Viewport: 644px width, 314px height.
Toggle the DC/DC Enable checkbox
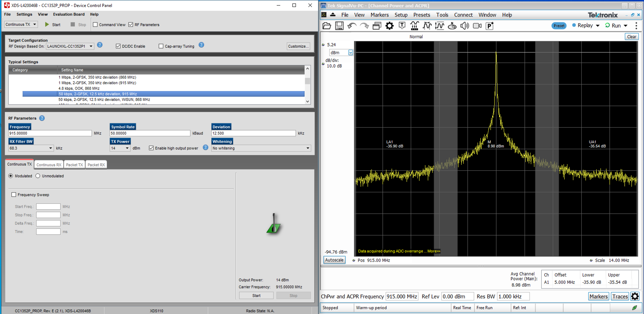(118, 46)
